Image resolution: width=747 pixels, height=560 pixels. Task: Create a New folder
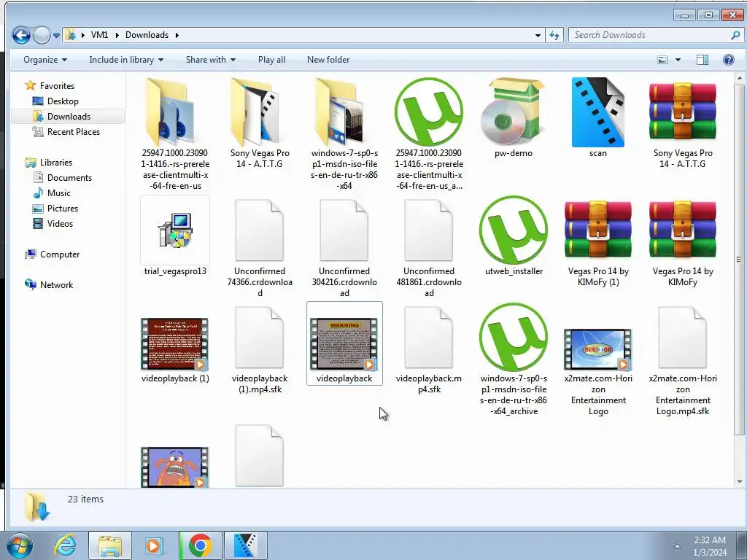[328, 60]
